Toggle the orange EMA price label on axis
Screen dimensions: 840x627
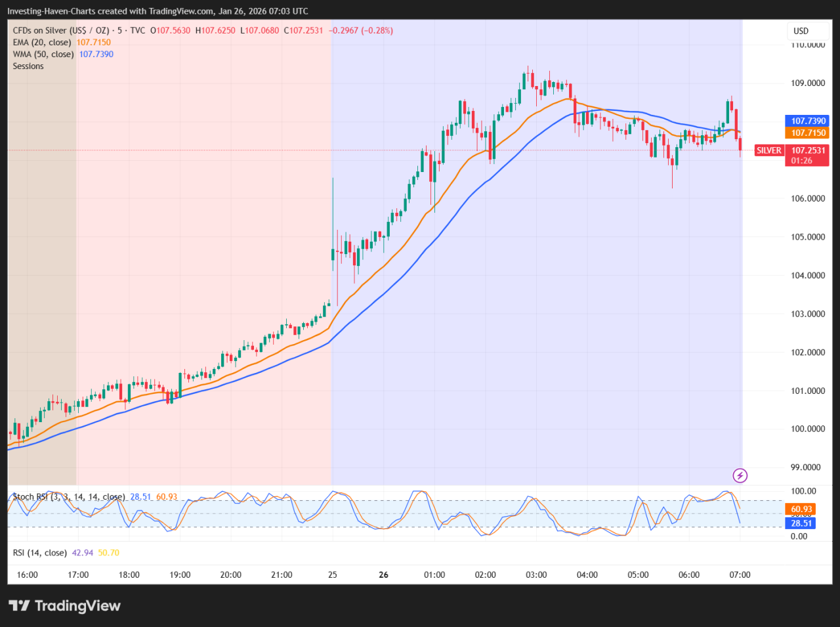(x=807, y=132)
